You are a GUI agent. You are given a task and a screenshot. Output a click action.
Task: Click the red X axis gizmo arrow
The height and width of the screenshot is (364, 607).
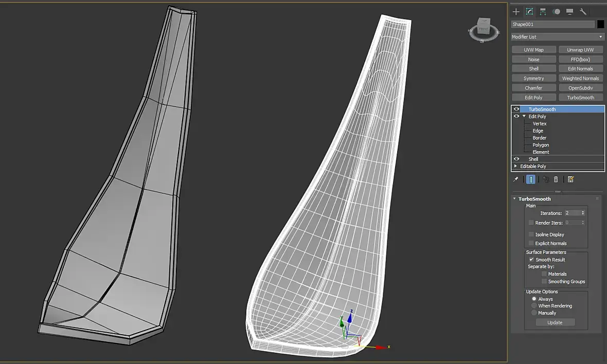(x=380, y=348)
